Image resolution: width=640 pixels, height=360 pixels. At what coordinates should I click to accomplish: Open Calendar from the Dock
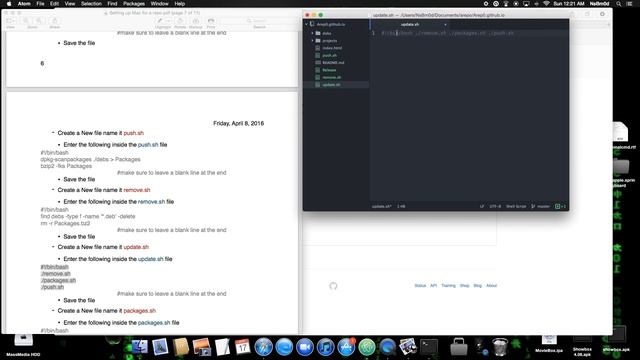coord(242,347)
